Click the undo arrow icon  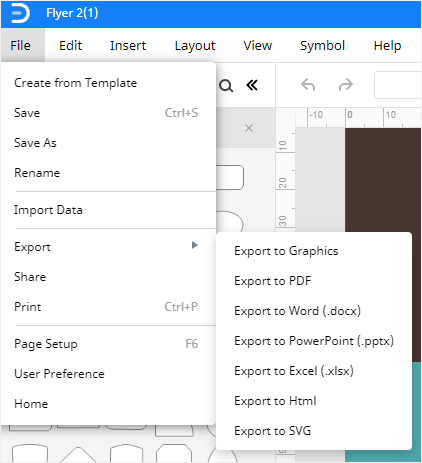click(308, 85)
